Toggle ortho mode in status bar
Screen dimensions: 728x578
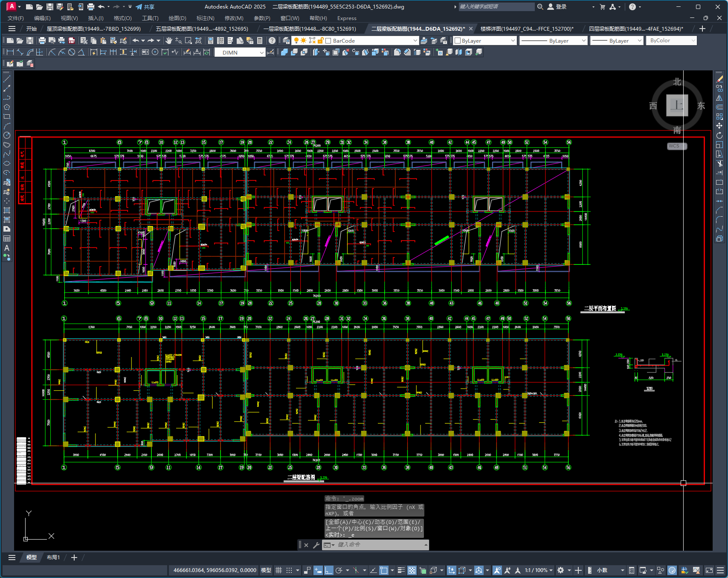(x=329, y=570)
